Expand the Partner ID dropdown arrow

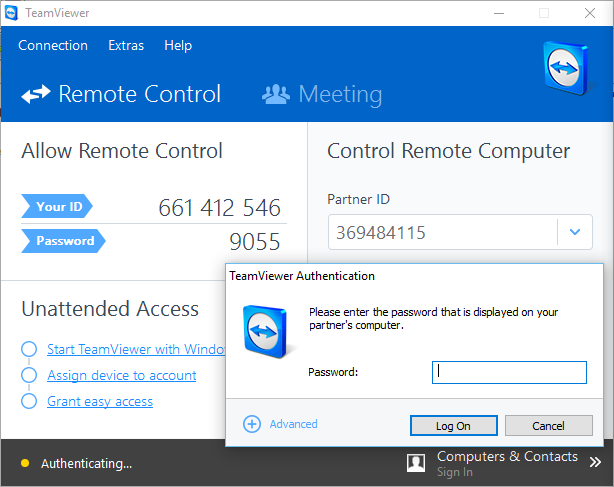pos(575,232)
